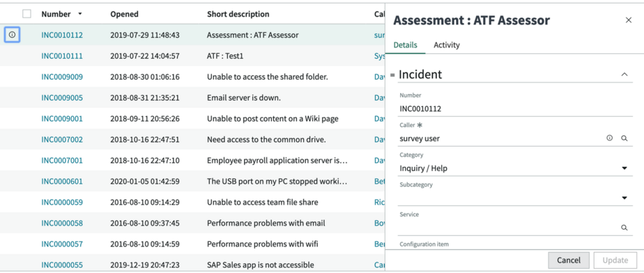Click opened date 2020-01-05 01:42:59
644x273 pixels.
144,182
